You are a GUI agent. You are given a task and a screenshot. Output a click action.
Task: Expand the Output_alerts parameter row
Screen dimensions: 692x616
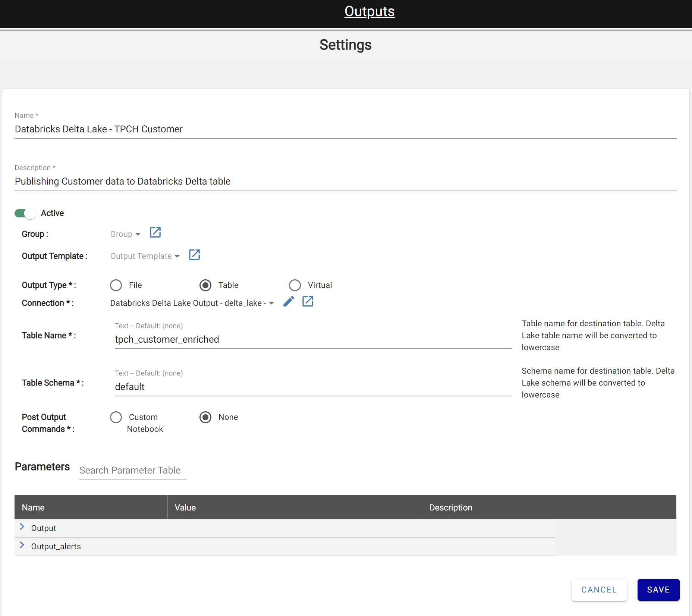(22, 545)
